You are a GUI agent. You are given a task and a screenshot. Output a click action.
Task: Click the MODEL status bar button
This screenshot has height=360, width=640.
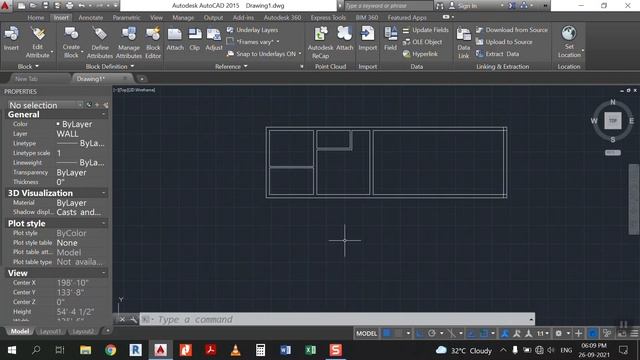(367, 333)
